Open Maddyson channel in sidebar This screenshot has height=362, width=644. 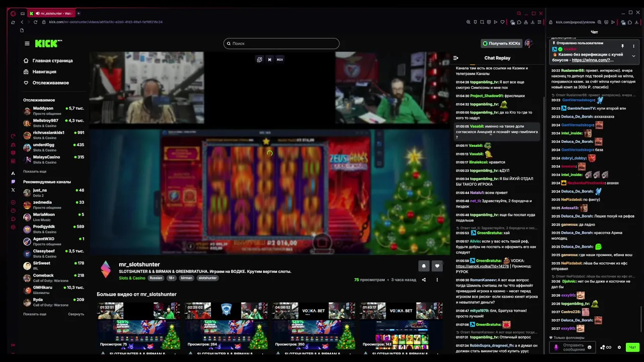[53, 111]
